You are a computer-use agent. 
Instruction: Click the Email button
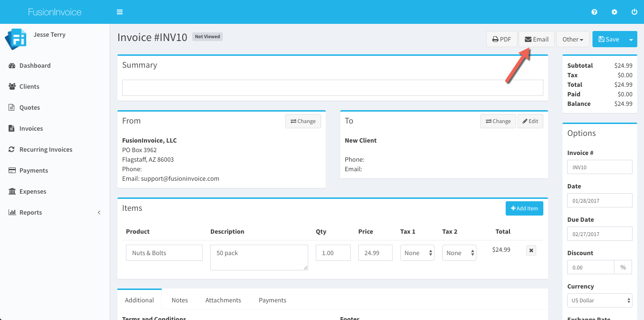tap(537, 39)
